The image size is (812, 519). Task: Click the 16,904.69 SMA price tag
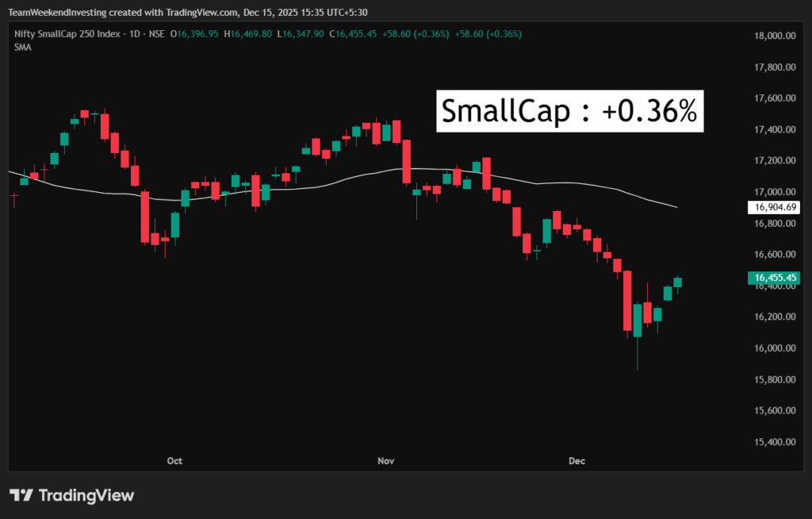[x=776, y=207]
